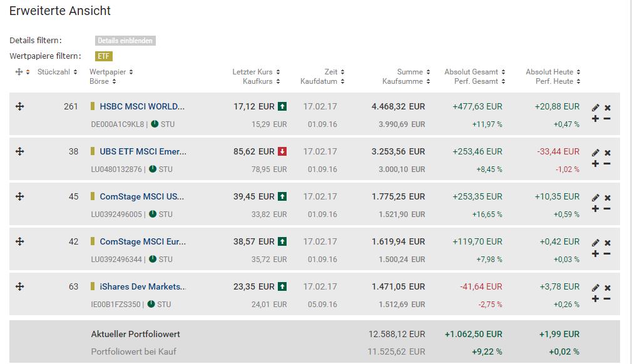
Task: Toggle the 'Details einblenden' filter
Action: point(125,41)
